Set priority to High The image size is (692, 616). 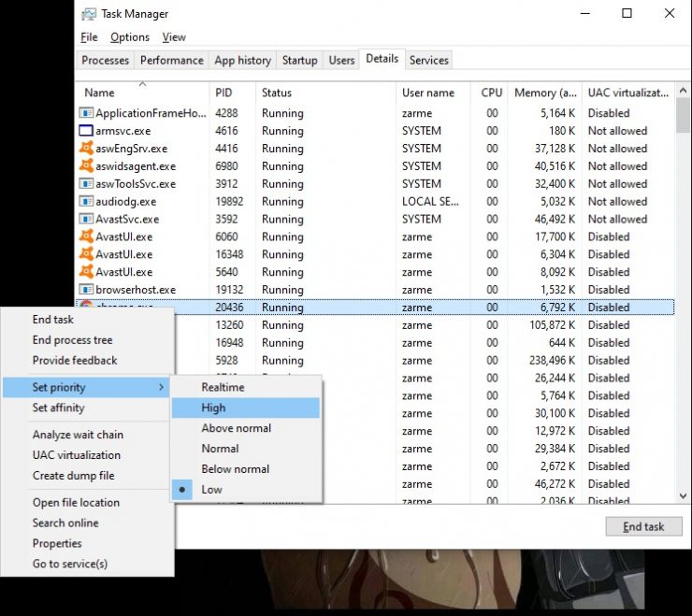(x=246, y=408)
